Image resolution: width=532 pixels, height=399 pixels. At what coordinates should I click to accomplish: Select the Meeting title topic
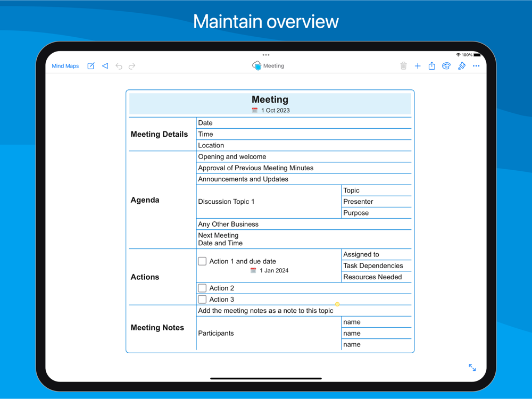tap(270, 99)
